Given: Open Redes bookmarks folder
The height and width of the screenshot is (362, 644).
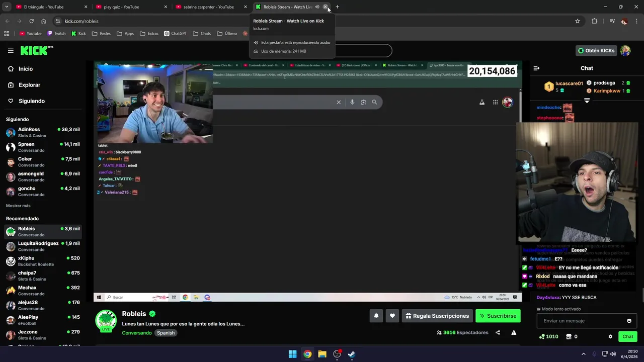Looking at the screenshot, I should (101, 33).
